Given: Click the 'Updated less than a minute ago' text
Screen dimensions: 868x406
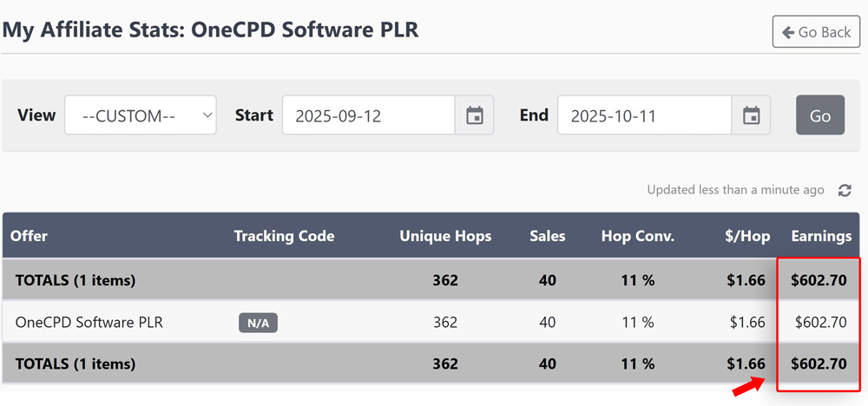Looking at the screenshot, I should [x=735, y=190].
